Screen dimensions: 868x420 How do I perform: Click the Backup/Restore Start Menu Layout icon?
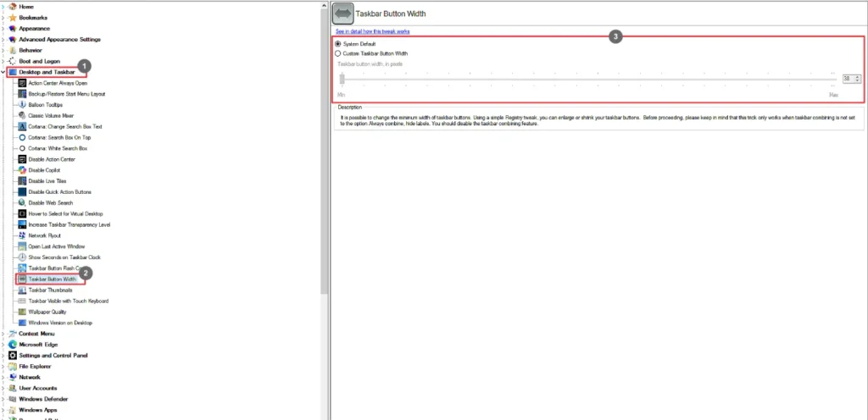tap(22, 94)
